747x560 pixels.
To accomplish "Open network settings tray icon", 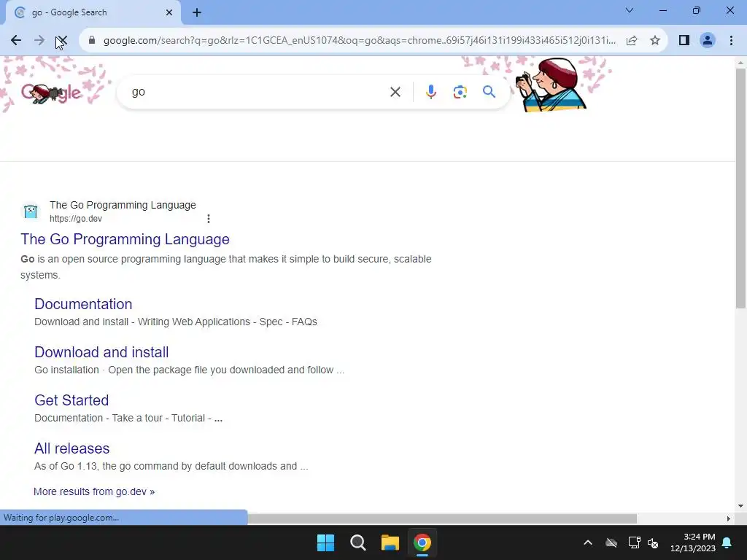I will point(634,542).
